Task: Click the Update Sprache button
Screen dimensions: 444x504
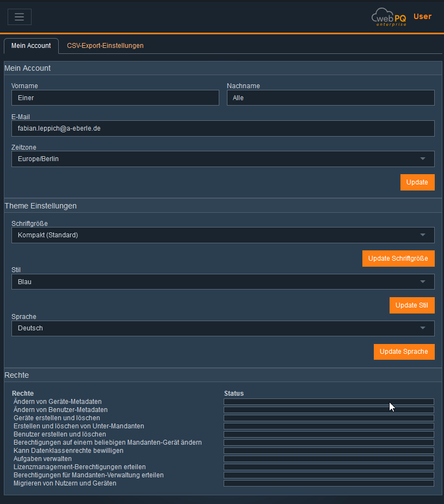Action: coord(404,352)
